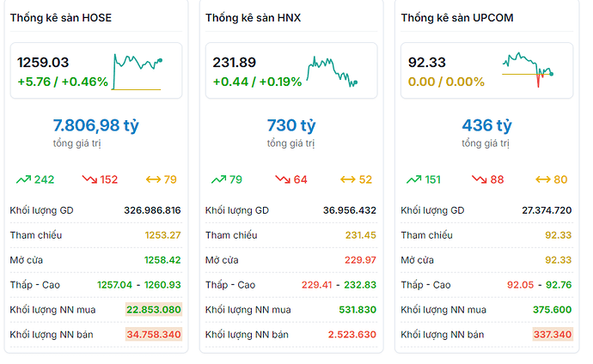This screenshot has width=593, height=364.
Task: Click the HOSE red down-trend arrow icon
Action: click(x=89, y=179)
